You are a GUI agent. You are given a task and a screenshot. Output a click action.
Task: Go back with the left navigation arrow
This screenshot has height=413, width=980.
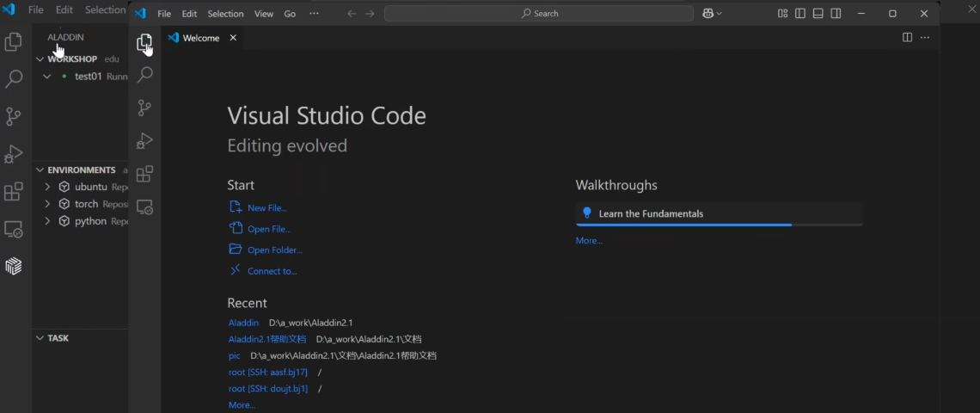(352, 13)
